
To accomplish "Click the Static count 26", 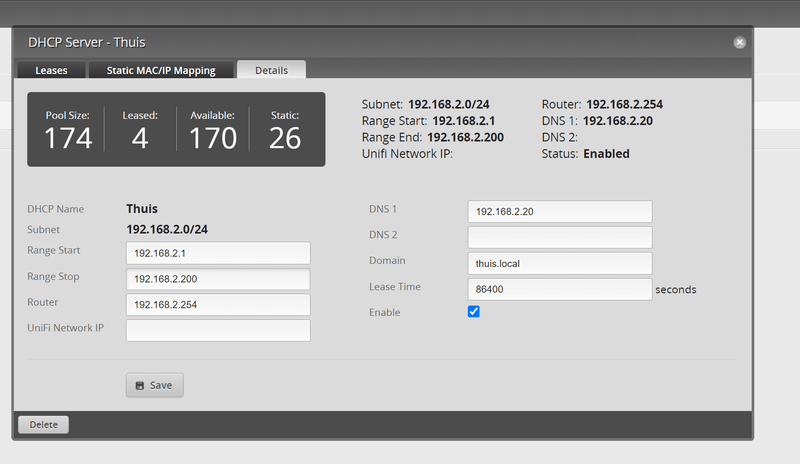I will (285, 138).
